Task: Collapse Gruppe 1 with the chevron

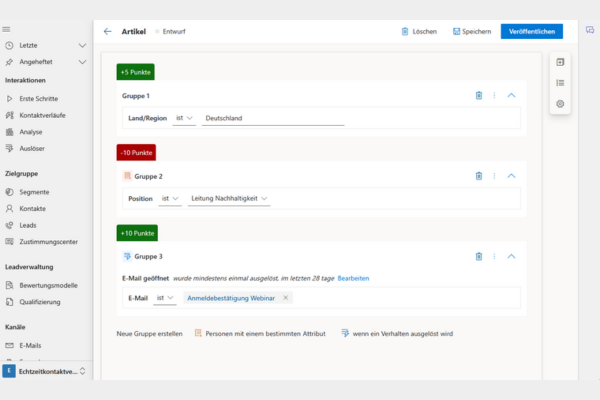Action: (x=511, y=95)
